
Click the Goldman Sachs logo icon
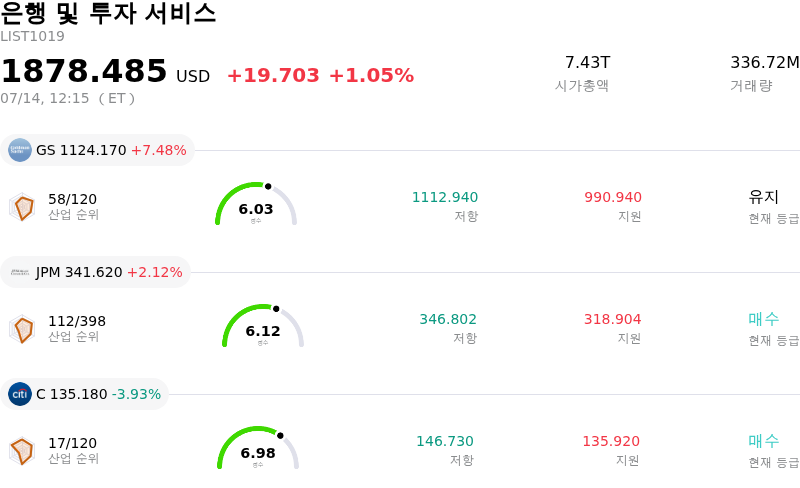point(20,150)
